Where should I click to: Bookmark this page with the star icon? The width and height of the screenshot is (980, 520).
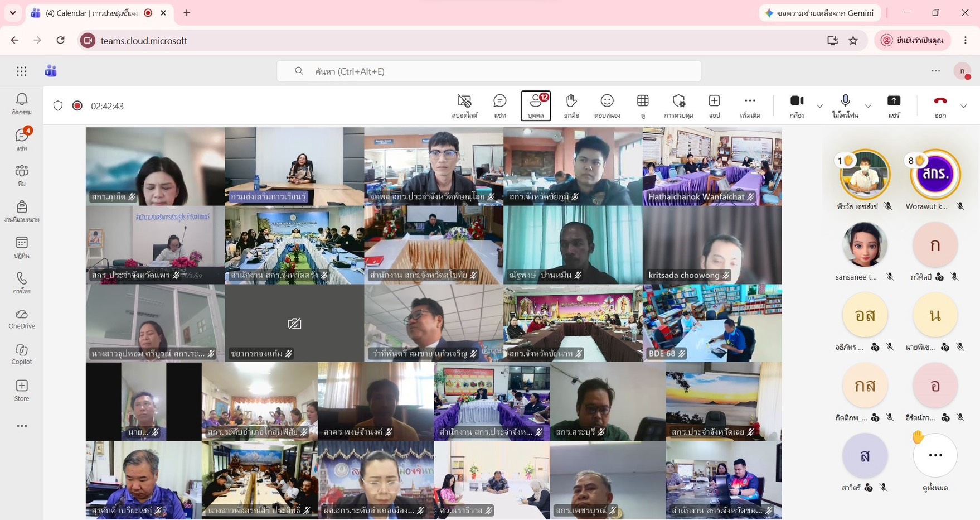point(853,40)
